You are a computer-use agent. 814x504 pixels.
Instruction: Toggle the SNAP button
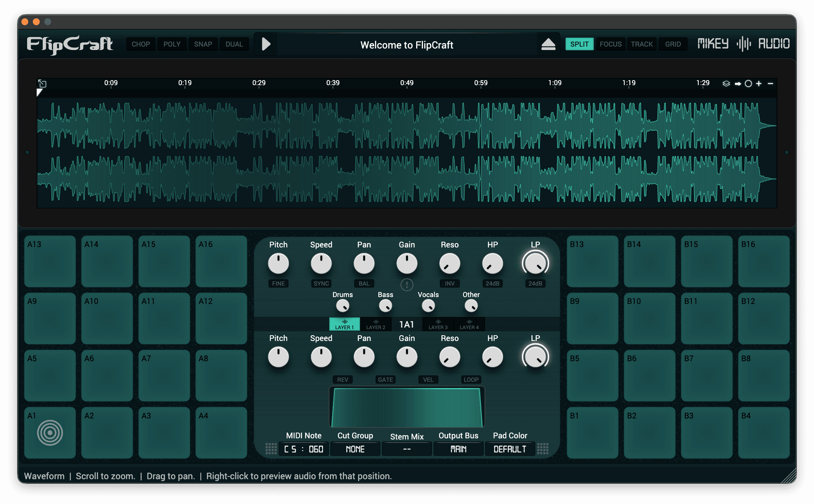click(203, 44)
